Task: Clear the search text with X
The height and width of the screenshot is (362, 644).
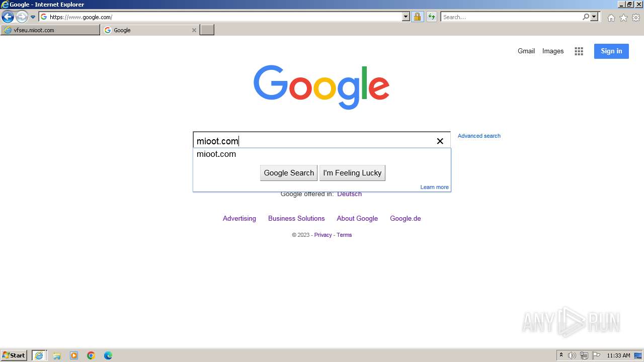Action: pyautogui.click(x=440, y=141)
